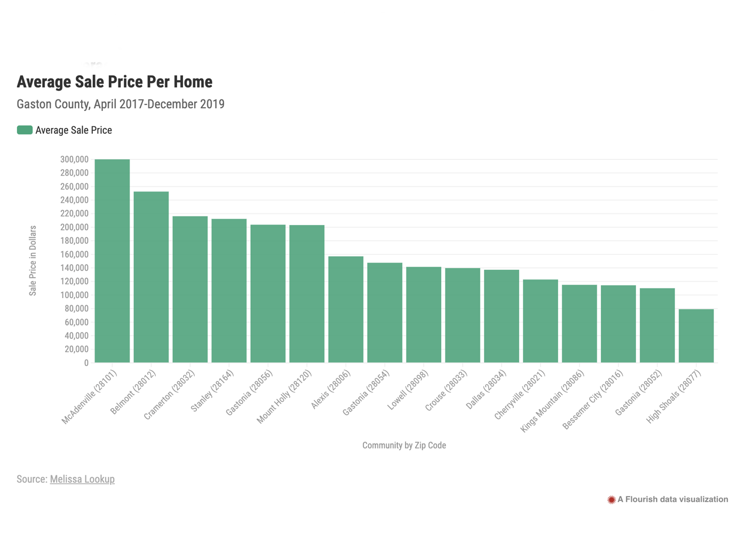Open the Melissa Lookup source link
This screenshot has width=747, height=560.
coord(82,479)
